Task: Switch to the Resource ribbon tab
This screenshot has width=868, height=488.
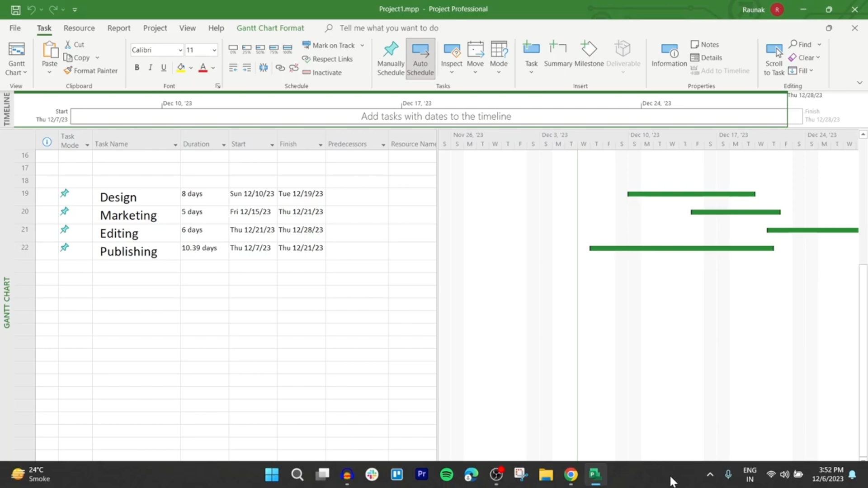Action: pyautogui.click(x=79, y=28)
